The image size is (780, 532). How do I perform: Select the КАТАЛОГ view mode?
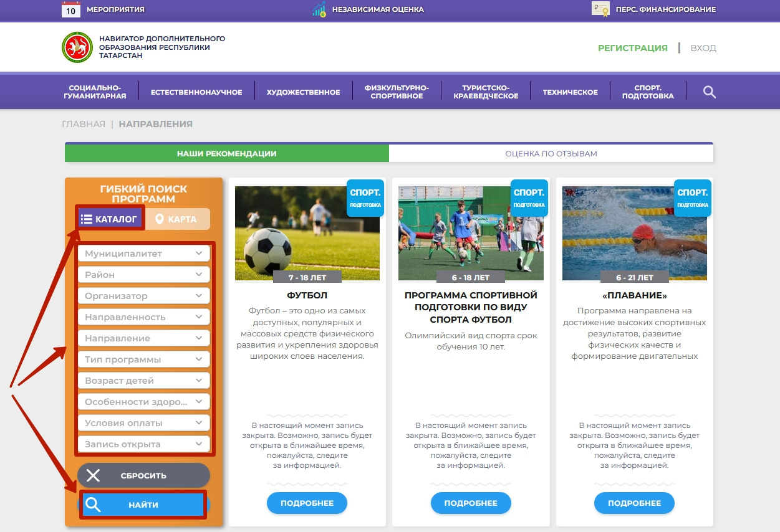110,219
